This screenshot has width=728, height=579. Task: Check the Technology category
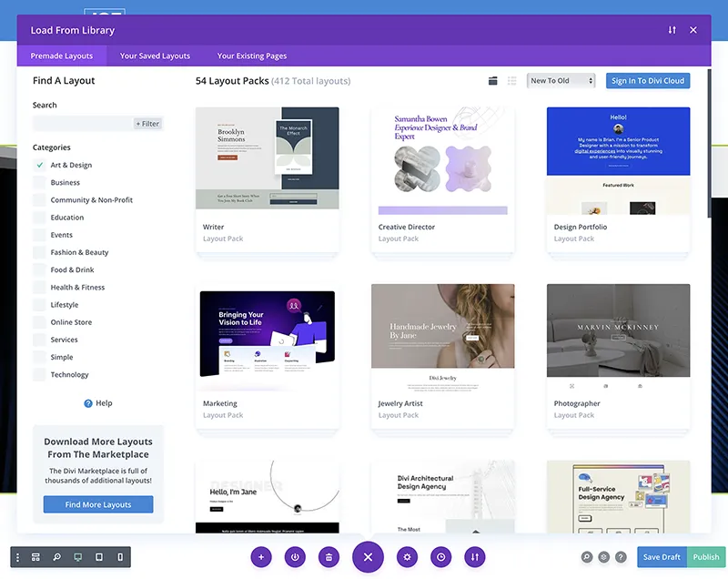40,375
